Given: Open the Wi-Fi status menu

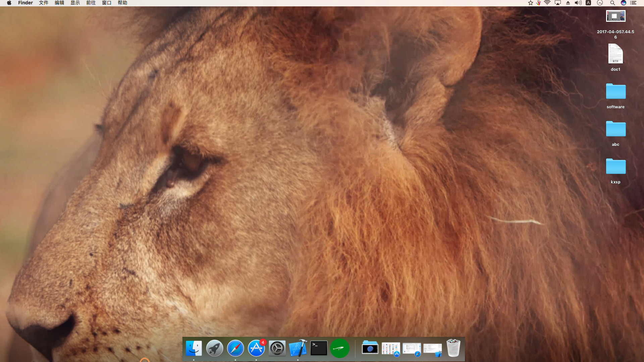Looking at the screenshot, I should tap(548, 3).
